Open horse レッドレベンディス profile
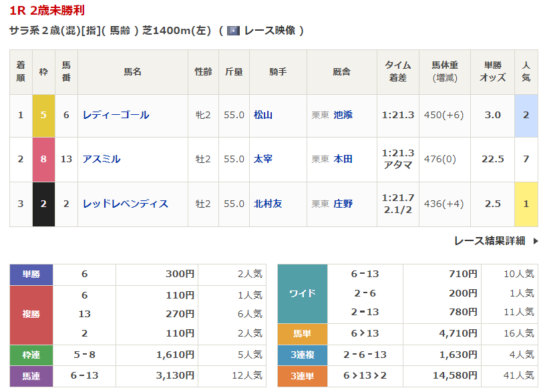Screen dimensions: 547x392 click(125, 204)
